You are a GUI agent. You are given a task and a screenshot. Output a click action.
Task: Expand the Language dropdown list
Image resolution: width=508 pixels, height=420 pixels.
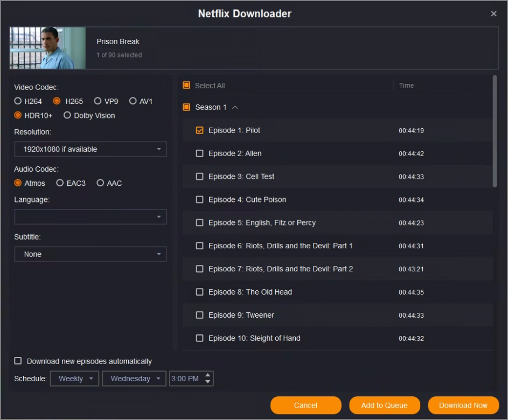[x=91, y=217]
